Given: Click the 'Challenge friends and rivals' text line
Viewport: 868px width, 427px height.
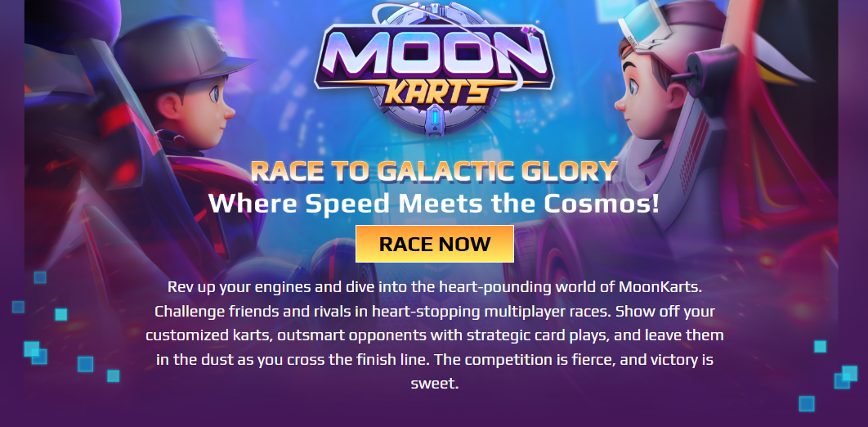Looking at the screenshot, I should [x=435, y=312].
